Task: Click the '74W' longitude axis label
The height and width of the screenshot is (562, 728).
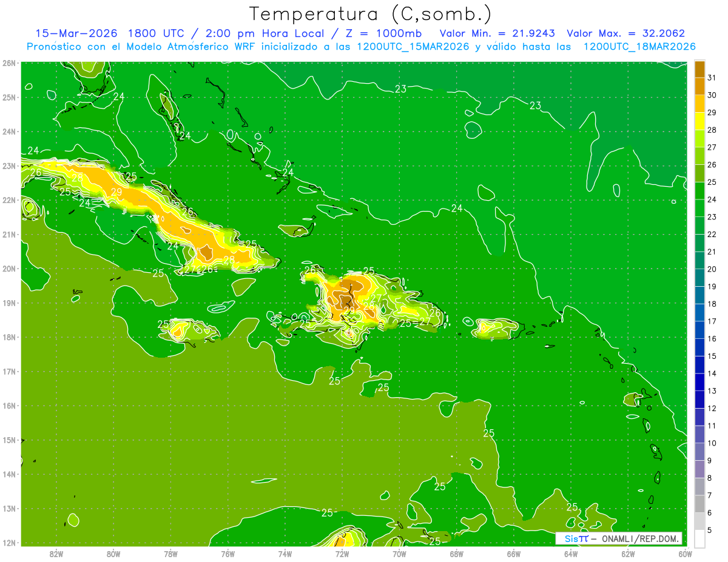Action: click(285, 553)
